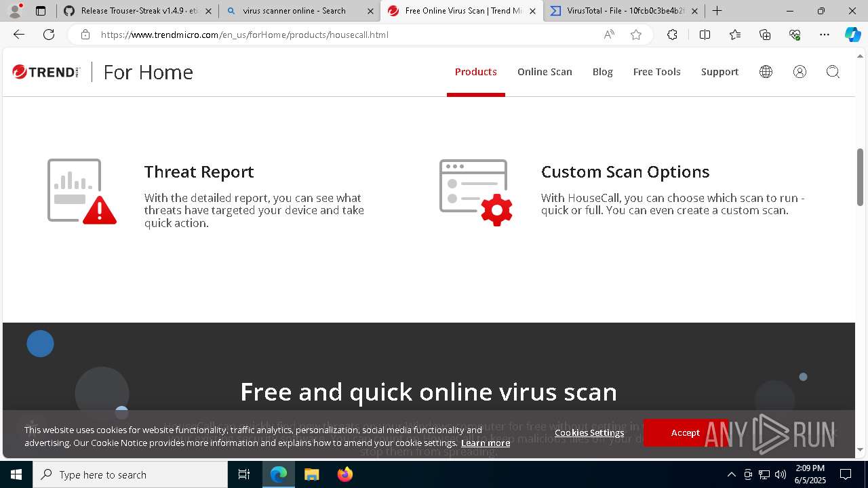
Task: Refresh the page
Action: (49, 35)
